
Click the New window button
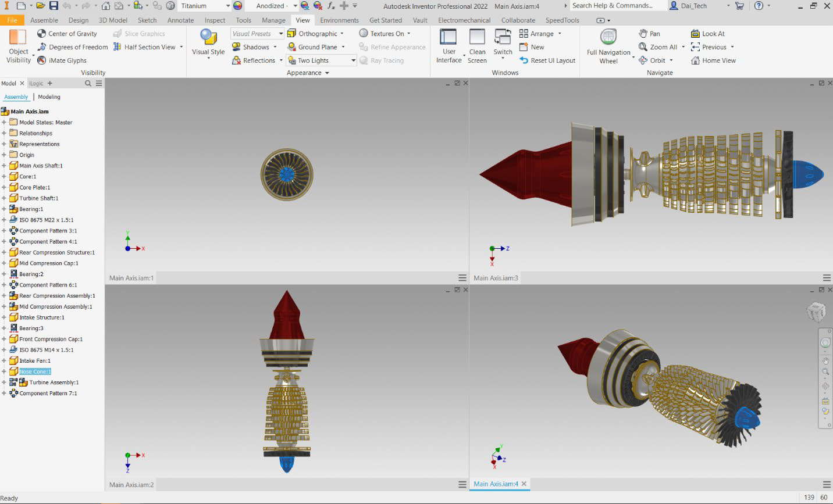pyautogui.click(x=532, y=47)
